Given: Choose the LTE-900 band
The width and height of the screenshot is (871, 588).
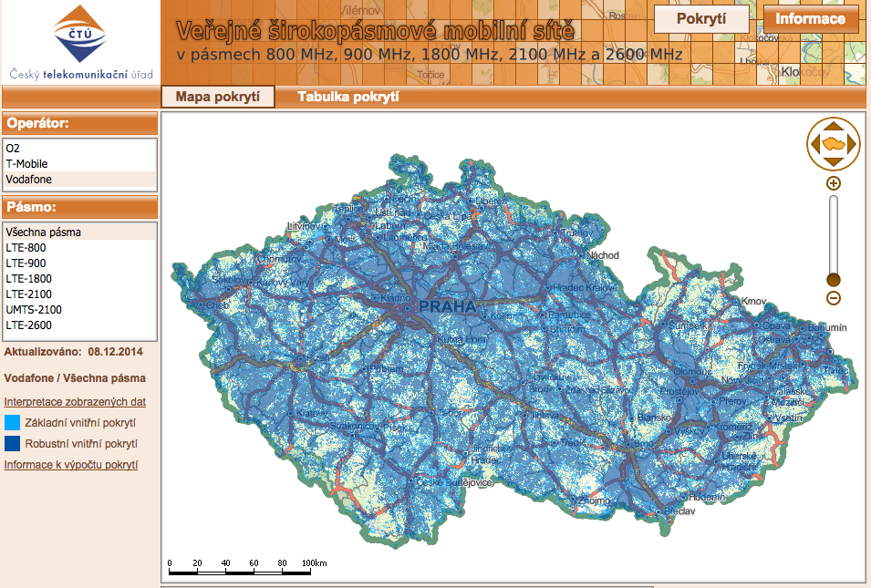Looking at the screenshot, I should pos(80,263).
